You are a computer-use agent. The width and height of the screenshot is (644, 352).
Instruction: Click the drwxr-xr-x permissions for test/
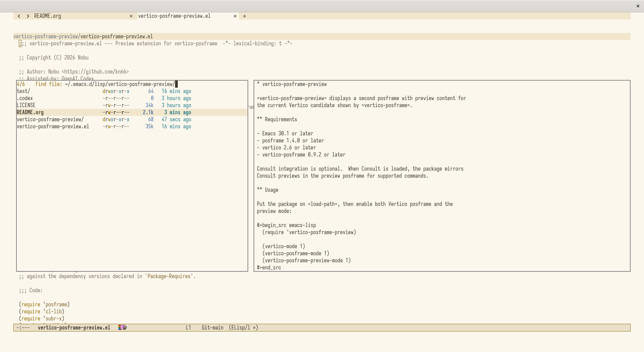click(x=116, y=91)
